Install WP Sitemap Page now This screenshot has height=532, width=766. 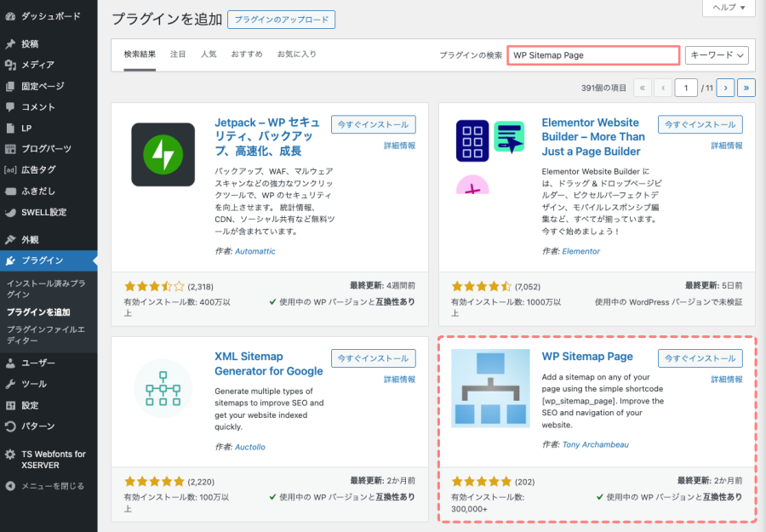tap(700, 358)
